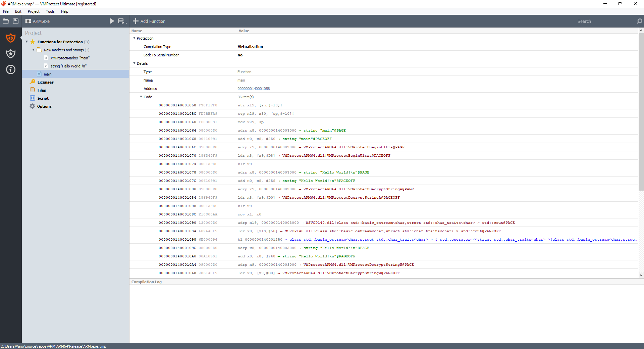Click the Address value 0000000140001058
Screen dimensions: 644x349
(254, 89)
